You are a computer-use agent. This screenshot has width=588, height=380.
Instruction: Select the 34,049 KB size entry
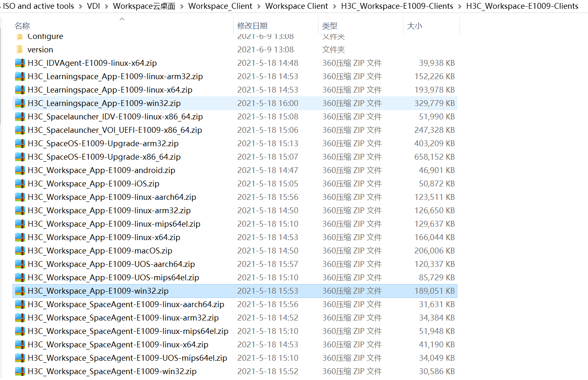click(x=437, y=358)
